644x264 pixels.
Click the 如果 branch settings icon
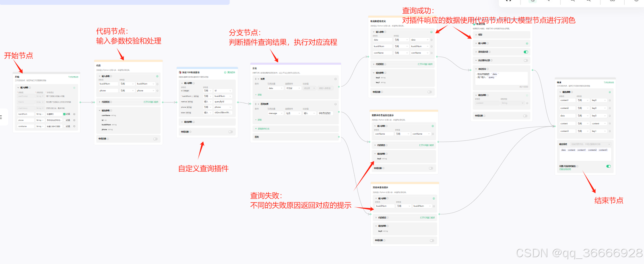[335, 79]
